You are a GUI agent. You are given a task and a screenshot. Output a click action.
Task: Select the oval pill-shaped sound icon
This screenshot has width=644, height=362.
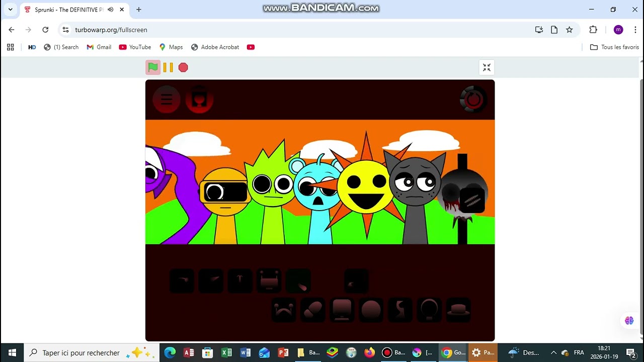pyautogui.click(x=313, y=310)
